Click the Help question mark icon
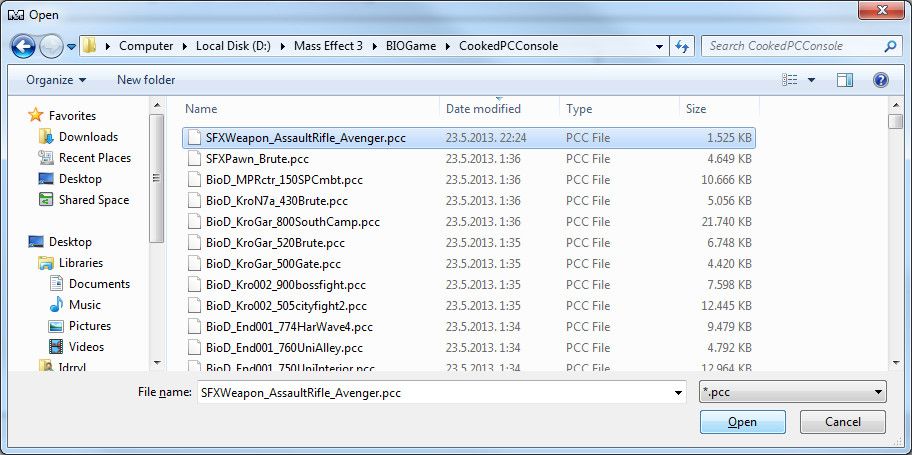 [881, 80]
